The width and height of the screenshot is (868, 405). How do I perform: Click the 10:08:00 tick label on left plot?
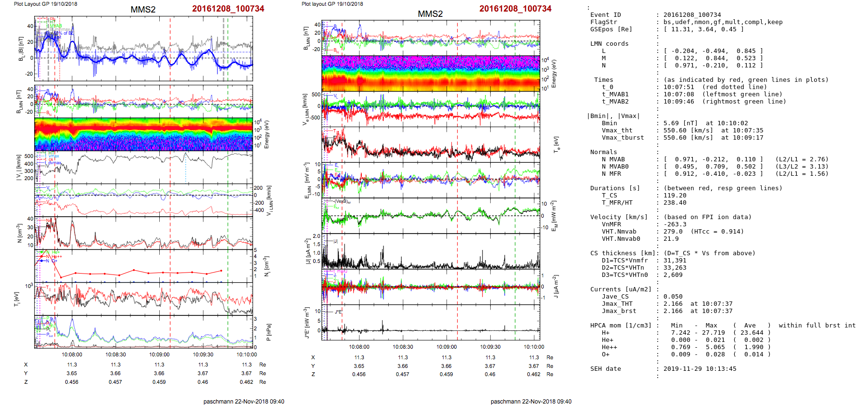point(72,354)
